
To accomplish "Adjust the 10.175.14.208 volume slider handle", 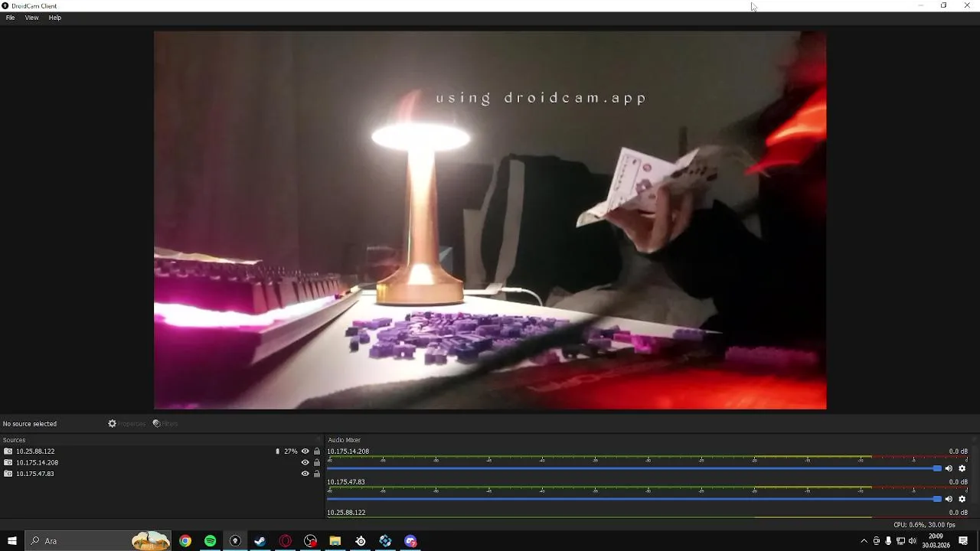I will [x=937, y=468].
